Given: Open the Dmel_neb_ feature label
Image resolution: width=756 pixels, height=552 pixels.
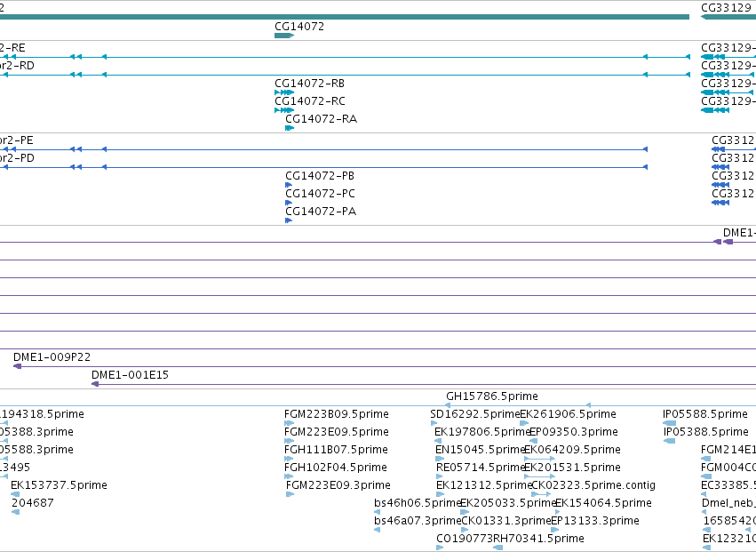Looking at the screenshot, I should pos(728,503).
